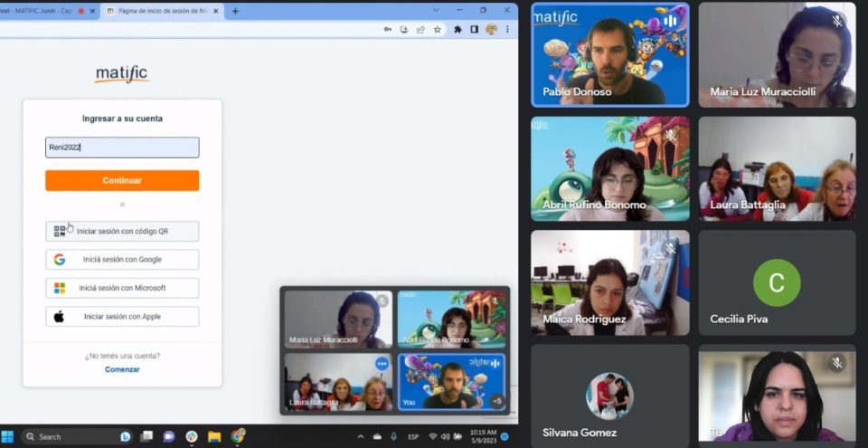Image resolution: width=868 pixels, height=448 pixels.
Task: Click the username field containing Reni2022
Action: [122, 148]
